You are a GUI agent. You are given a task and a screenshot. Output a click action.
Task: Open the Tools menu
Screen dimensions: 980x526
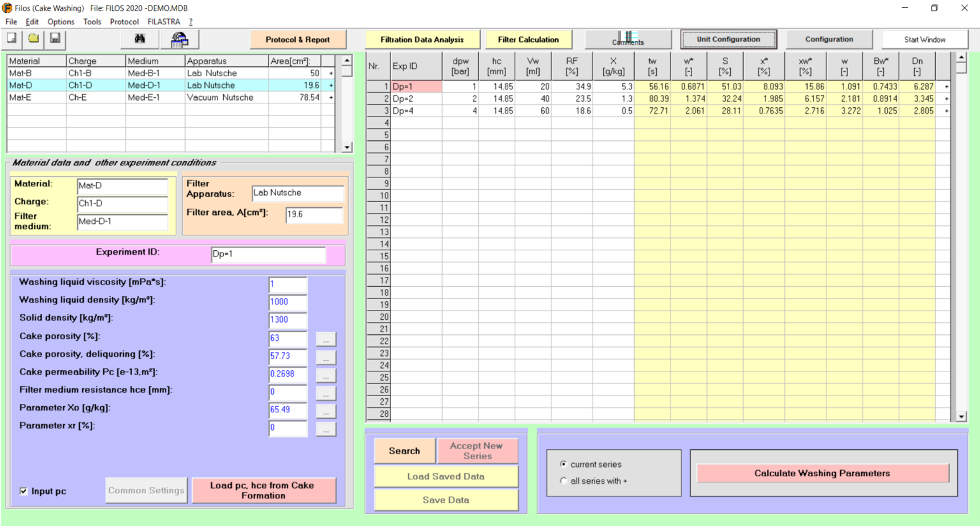[x=92, y=22]
